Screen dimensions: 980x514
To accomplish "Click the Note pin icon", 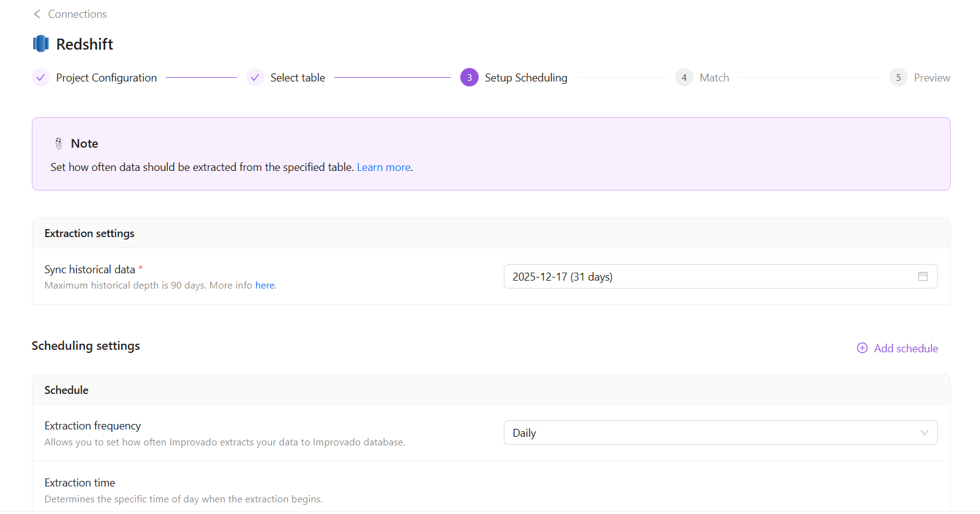I will pyautogui.click(x=59, y=143).
